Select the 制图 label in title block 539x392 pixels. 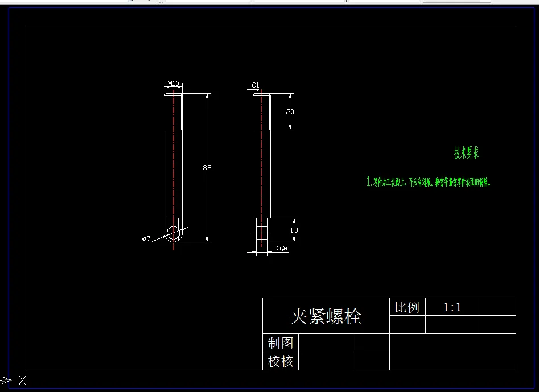coord(281,343)
